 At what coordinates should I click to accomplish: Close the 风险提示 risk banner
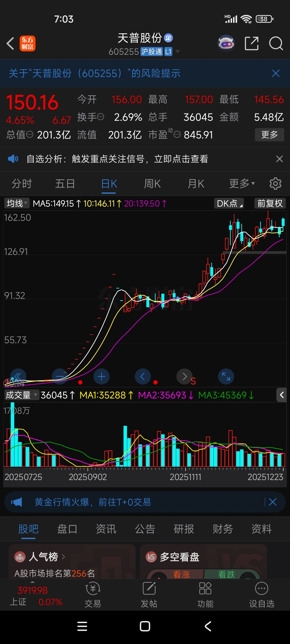[x=276, y=73]
